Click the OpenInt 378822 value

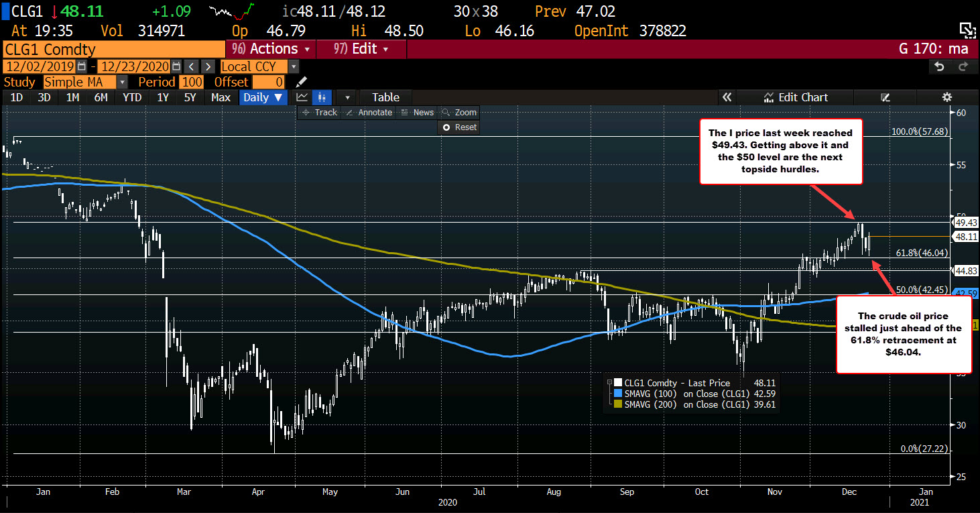coord(662,31)
